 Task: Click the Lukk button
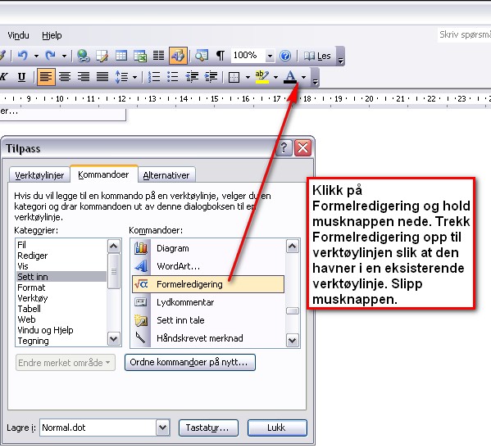click(277, 428)
